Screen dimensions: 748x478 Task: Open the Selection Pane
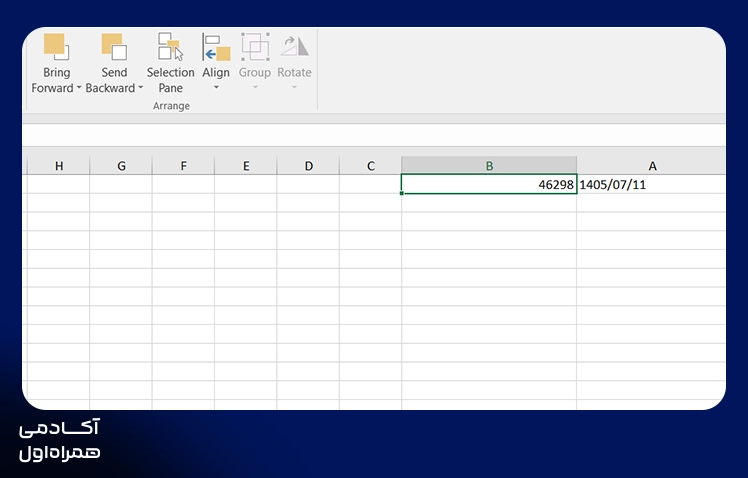[x=170, y=63]
